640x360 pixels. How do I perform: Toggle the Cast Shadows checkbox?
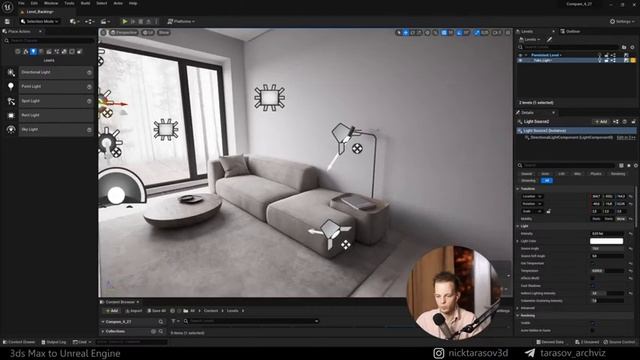(593, 286)
